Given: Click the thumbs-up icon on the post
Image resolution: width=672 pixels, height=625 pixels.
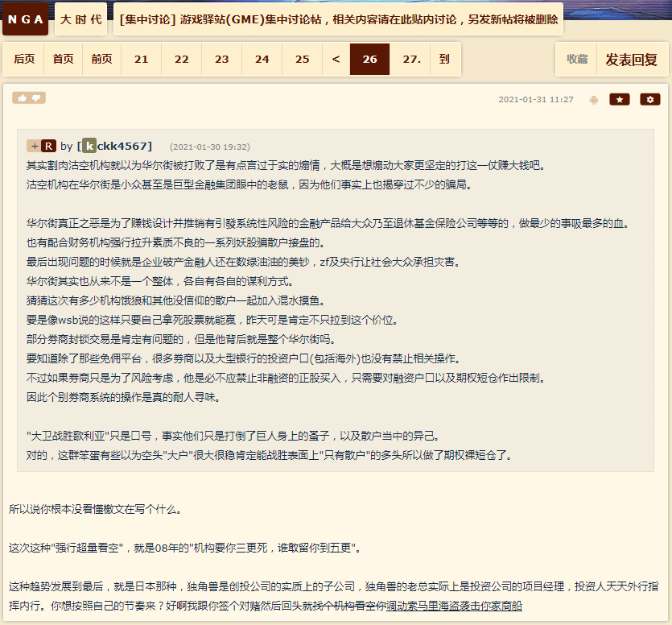Looking at the screenshot, I should pyautogui.click(x=22, y=98).
